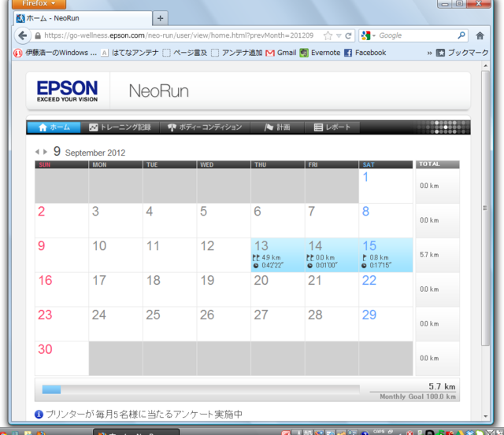
Task: Click the Monthly Goal 100.0 km label
Action: pos(417,396)
